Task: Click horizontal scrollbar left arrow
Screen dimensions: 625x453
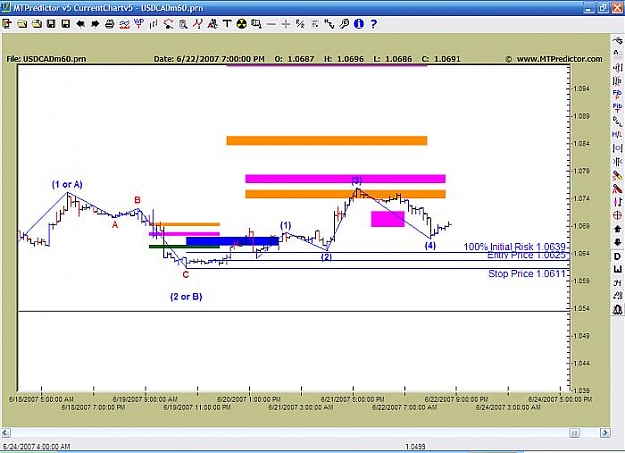Action: pos(6,433)
